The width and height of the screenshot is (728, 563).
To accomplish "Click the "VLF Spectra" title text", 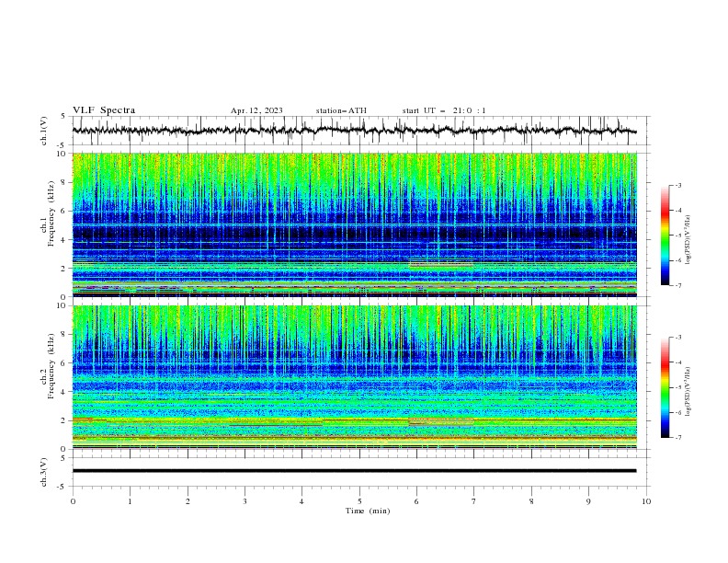I will click(104, 110).
